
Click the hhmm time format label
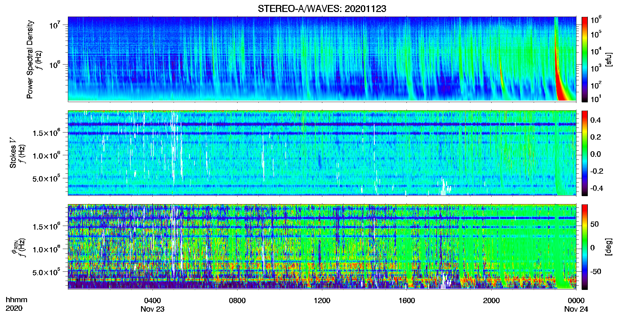click(x=17, y=300)
